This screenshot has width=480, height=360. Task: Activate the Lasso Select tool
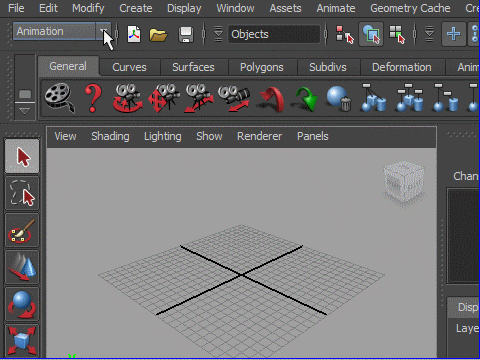22,193
